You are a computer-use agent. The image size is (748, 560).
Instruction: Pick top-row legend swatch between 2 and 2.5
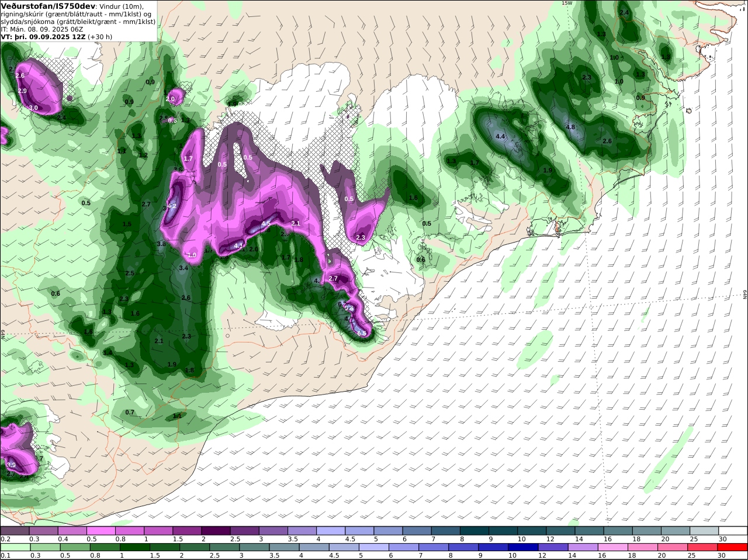tap(216, 531)
